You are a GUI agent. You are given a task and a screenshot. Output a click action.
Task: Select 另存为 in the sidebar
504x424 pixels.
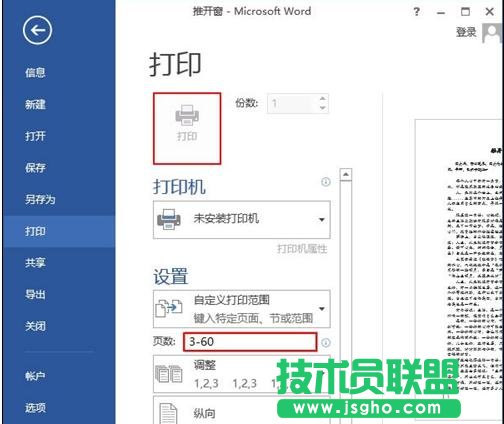pos(40,199)
